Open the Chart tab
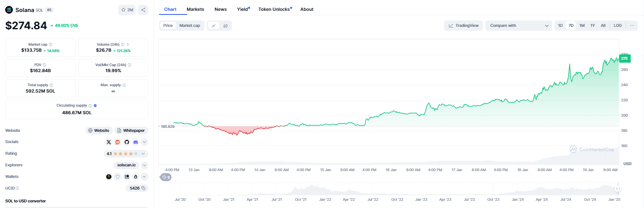 point(170,9)
